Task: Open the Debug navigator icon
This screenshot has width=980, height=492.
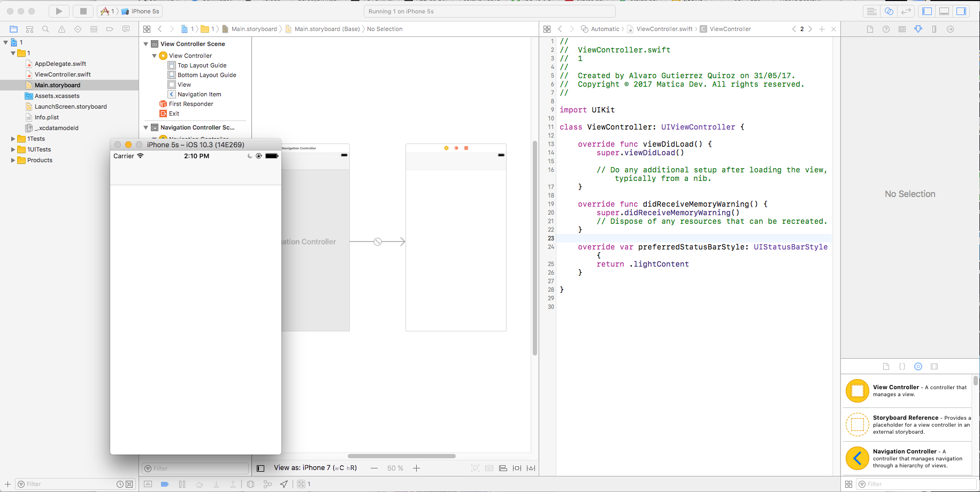Action: (94, 29)
